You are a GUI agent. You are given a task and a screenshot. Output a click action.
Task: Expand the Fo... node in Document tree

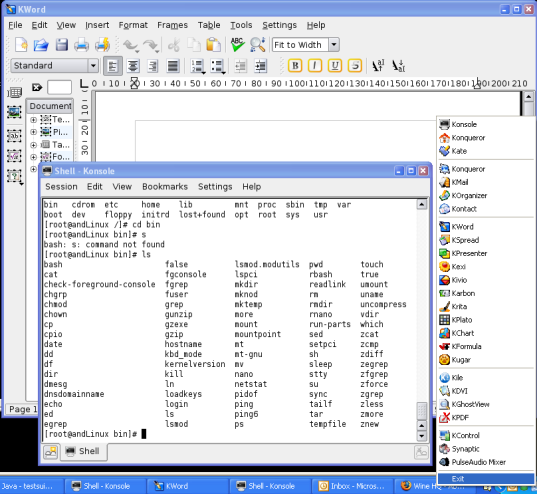(x=33, y=157)
